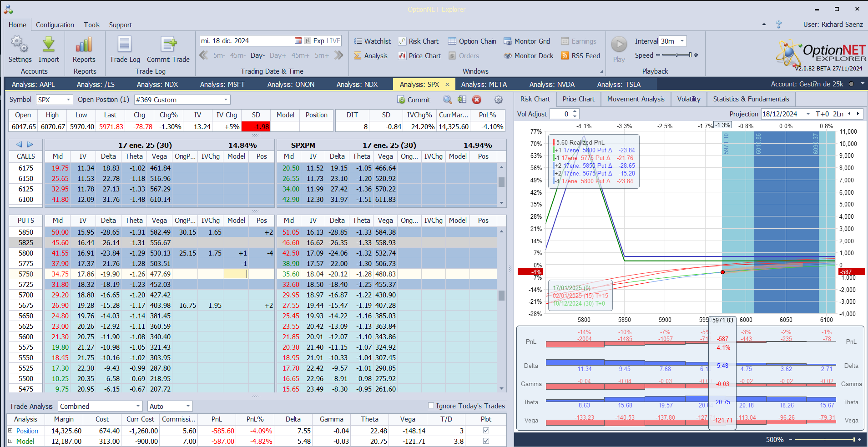Open the analysis tabs list dropdown arrow
The height and width of the screenshot is (447, 868).
click(863, 84)
